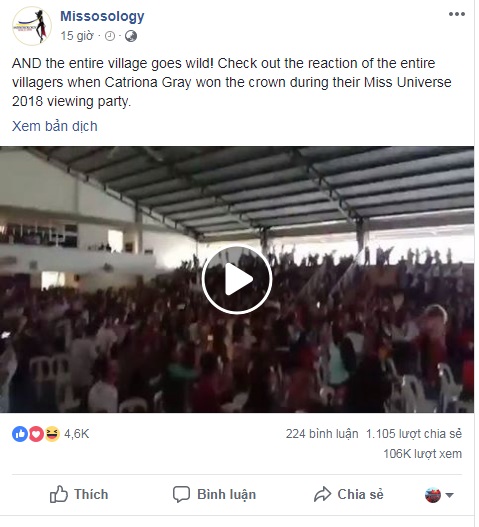Open the Missosology profile picture
Viewport: 479px width, 527px height.
pos(32,26)
